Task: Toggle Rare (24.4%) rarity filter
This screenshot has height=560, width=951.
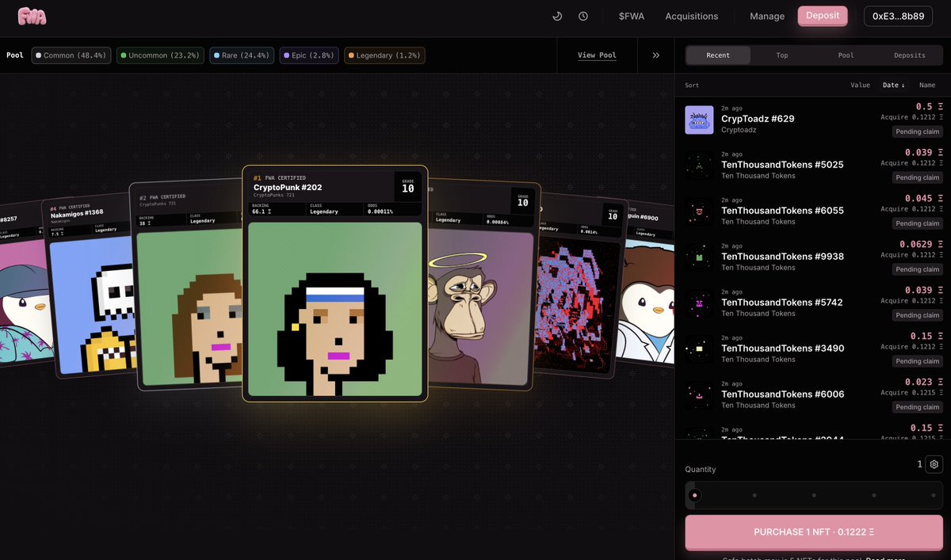Action: click(x=242, y=55)
